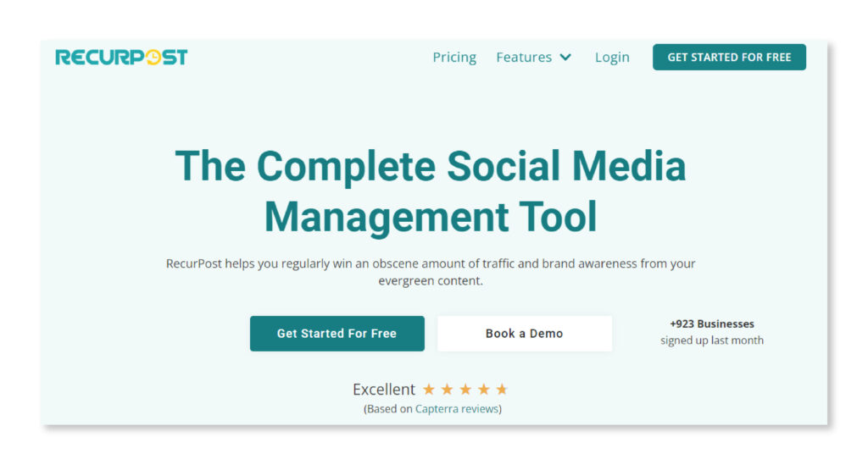Click the first rating star
This screenshot has width=868, height=465.
pos(429,390)
